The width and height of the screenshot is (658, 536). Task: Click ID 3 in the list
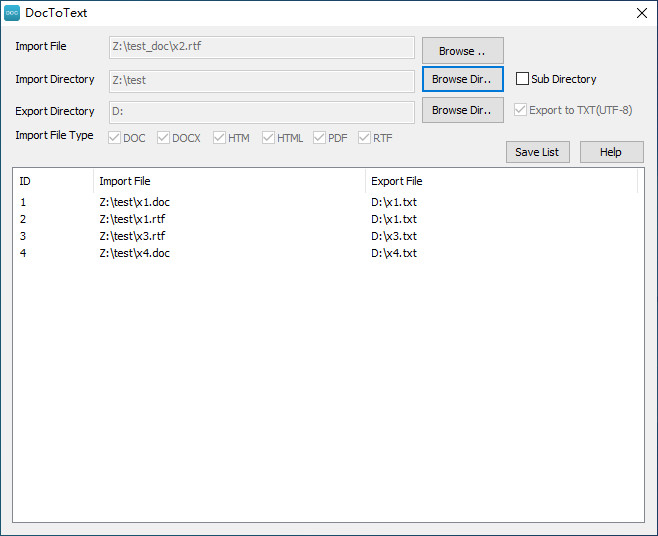[x=23, y=236]
